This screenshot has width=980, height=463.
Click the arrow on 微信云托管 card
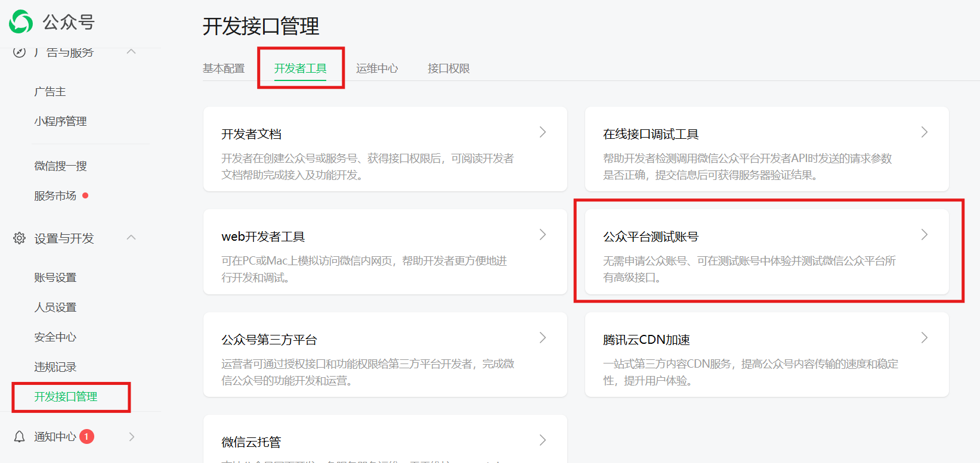[x=543, y=440]
